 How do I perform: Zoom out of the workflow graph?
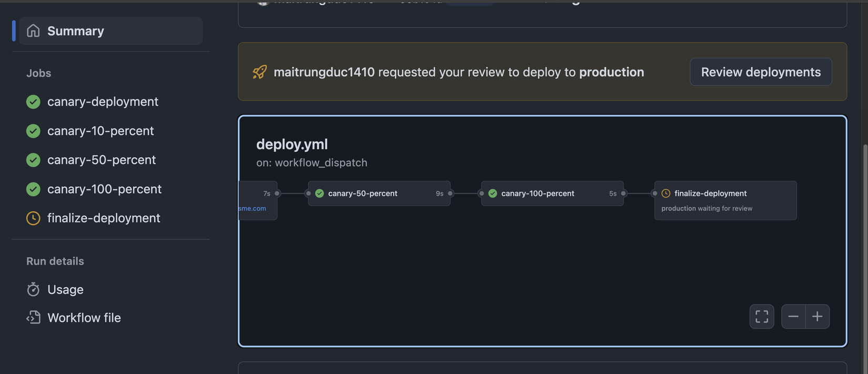793,316
